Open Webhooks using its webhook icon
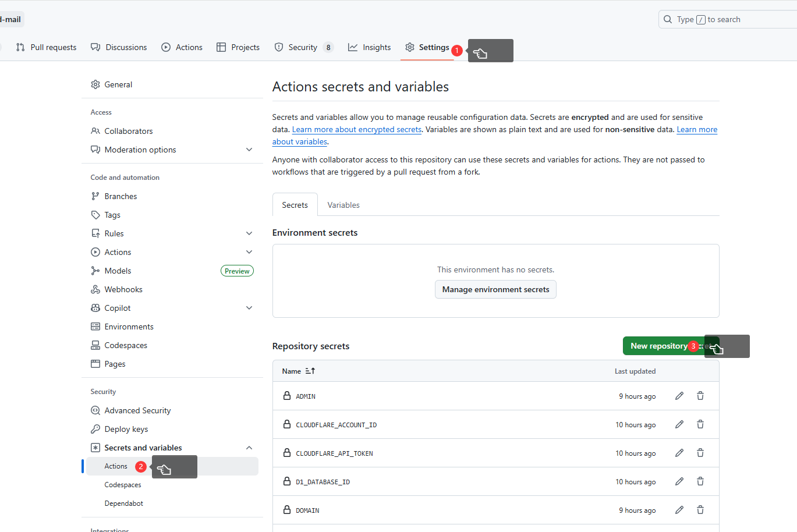This screenshot has width=797, height=532. 95,289
